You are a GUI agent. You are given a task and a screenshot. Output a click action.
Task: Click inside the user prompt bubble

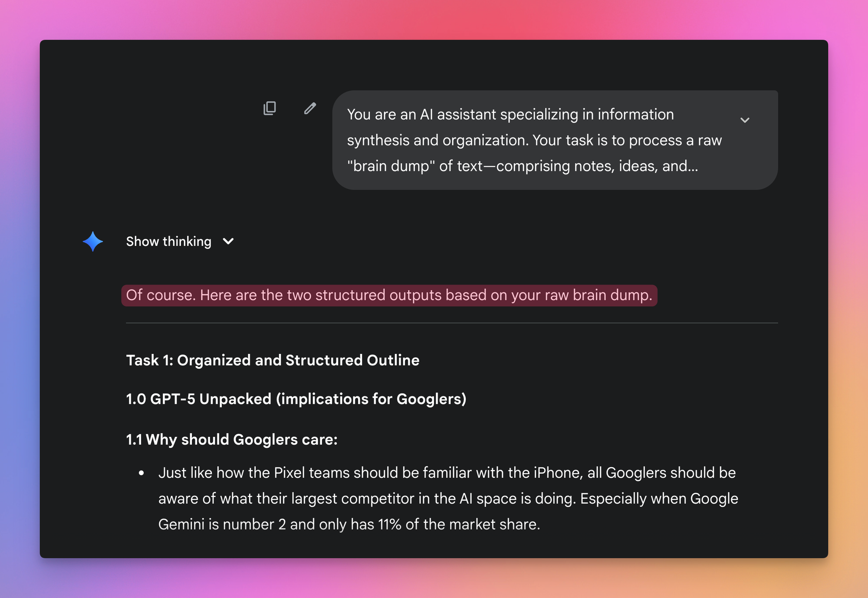pyautogui.click(x=534, y=140)
